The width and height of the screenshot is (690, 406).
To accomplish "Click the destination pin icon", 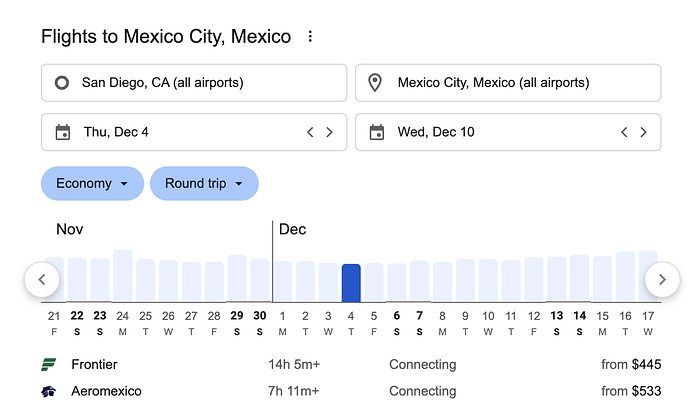I will (x=376, y=83).
